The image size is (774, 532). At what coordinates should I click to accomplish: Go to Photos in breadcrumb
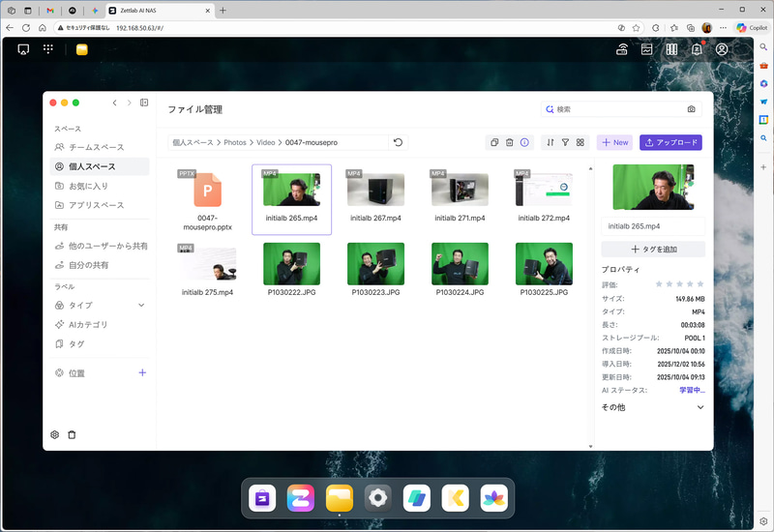(x=235, y=142)
